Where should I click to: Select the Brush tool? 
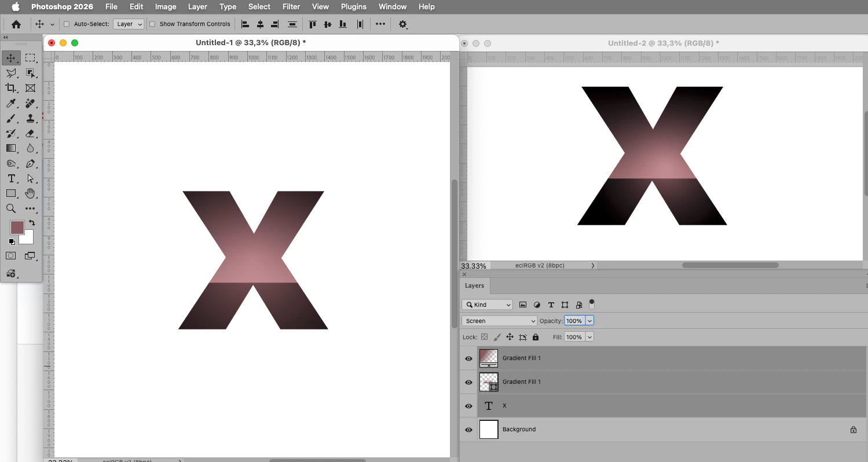point(11,118)
